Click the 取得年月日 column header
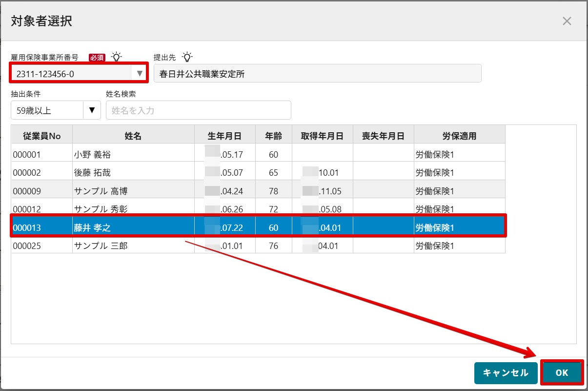588x391 pixels. pyautogui.click(x=323, y=134)
